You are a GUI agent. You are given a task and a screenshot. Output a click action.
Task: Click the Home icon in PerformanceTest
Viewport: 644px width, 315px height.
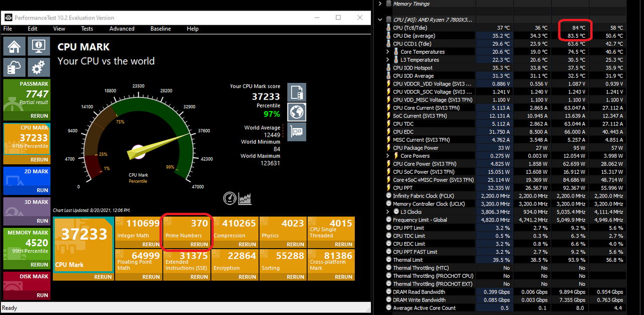(x=14, y=47)
